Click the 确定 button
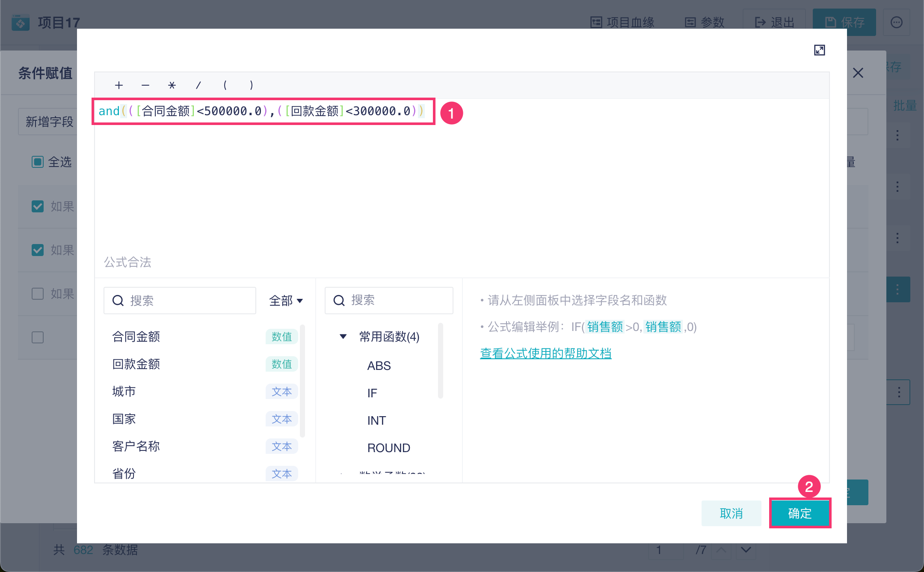 click(x=800, y=513)
